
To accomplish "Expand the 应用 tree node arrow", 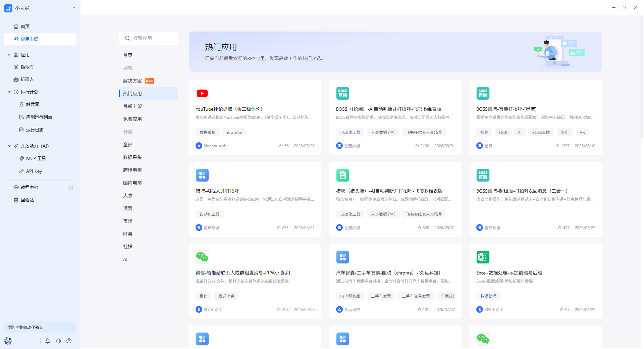I will tap(9, 55).
